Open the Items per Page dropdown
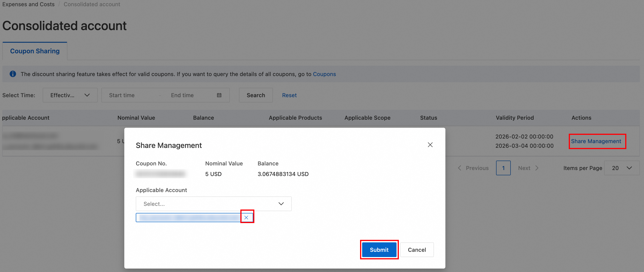 [622, 168]
